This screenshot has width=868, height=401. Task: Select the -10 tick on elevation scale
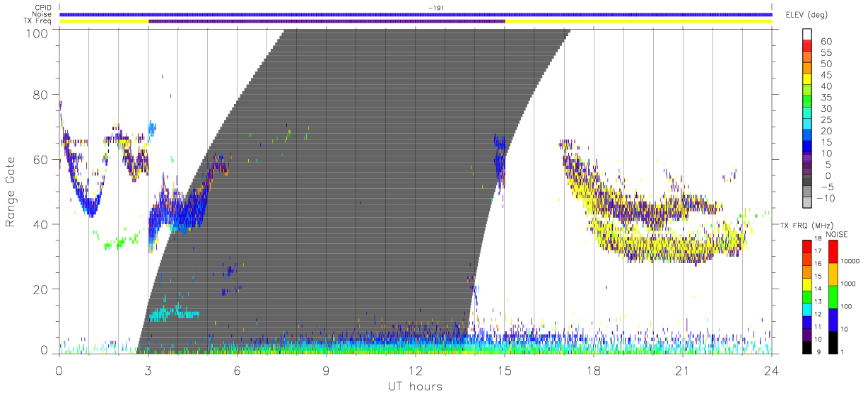826,199
